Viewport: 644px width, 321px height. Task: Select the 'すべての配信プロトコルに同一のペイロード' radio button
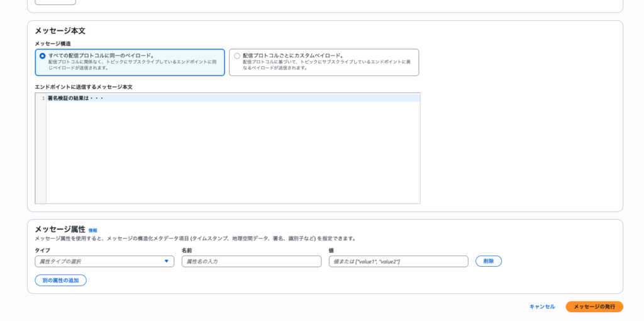pos(43,55)
